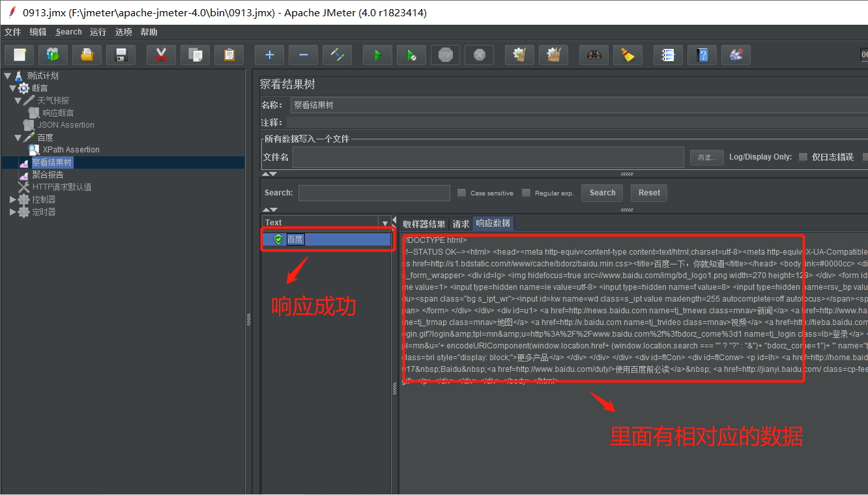
Task: Expand the 控制器 tree node
Action: pyautogui.click(x=13, y=199)
